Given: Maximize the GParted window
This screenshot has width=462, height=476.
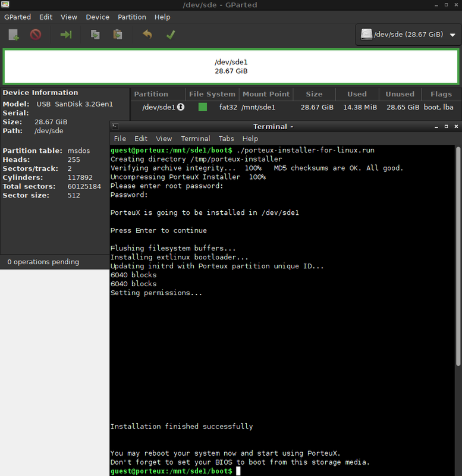Looking at the screenshot, I should [x=446, y=5].
